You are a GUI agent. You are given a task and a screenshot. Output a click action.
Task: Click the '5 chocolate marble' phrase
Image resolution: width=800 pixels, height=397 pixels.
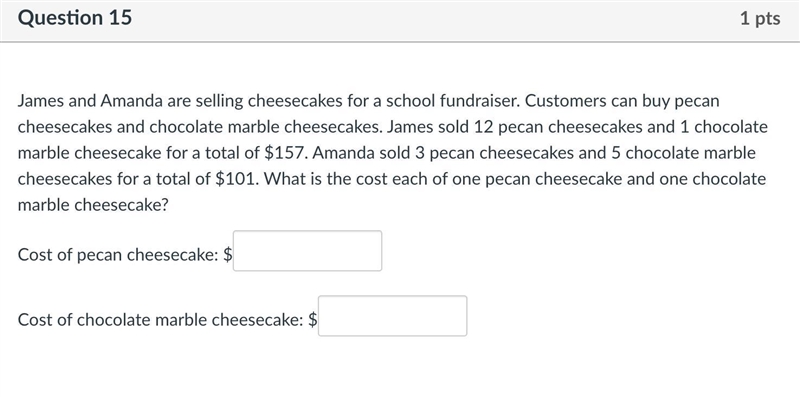(x=683, y=153)
